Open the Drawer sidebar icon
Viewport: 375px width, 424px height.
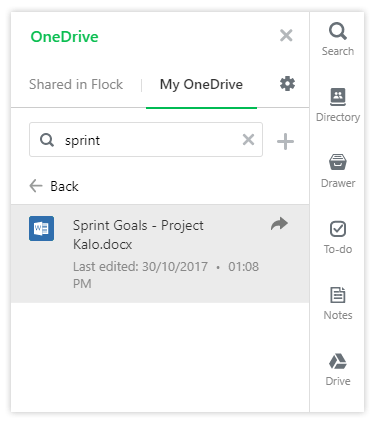(338, 171)
